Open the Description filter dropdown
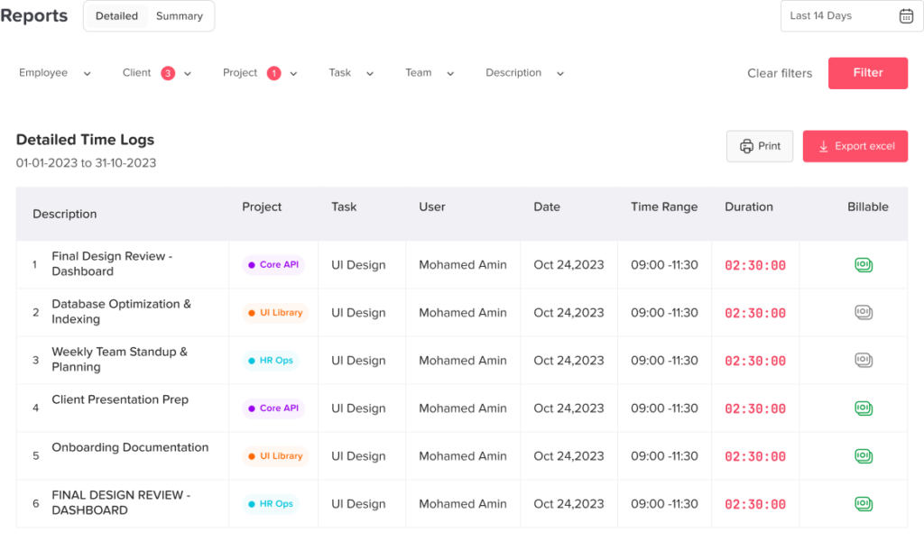The width and height of the screenshot is (924, 560). click(x=524, y=73)
